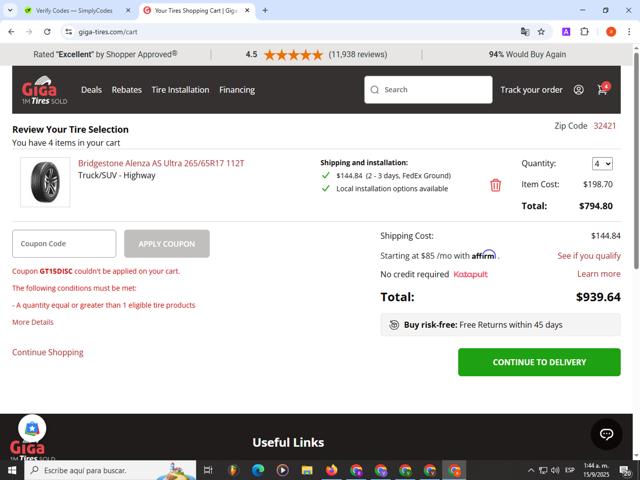Click See if you qualify link
The image size is (640, 480).
pos(589,256)
